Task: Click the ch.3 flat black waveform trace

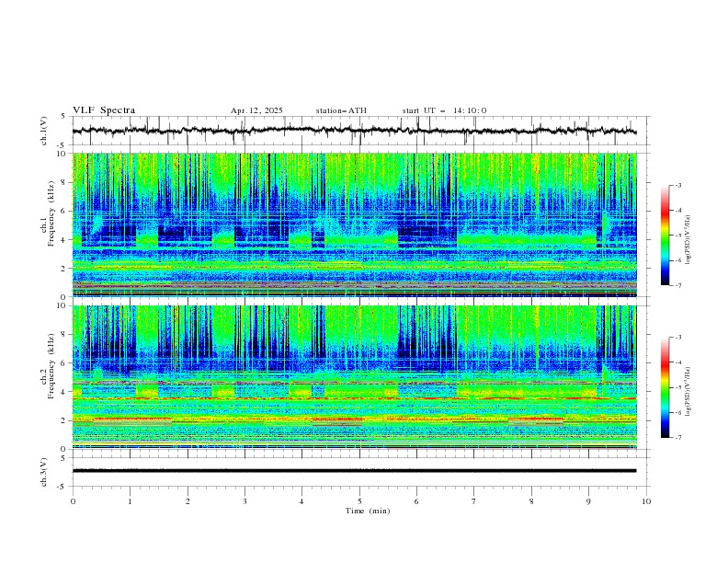Action: (354, 471)
